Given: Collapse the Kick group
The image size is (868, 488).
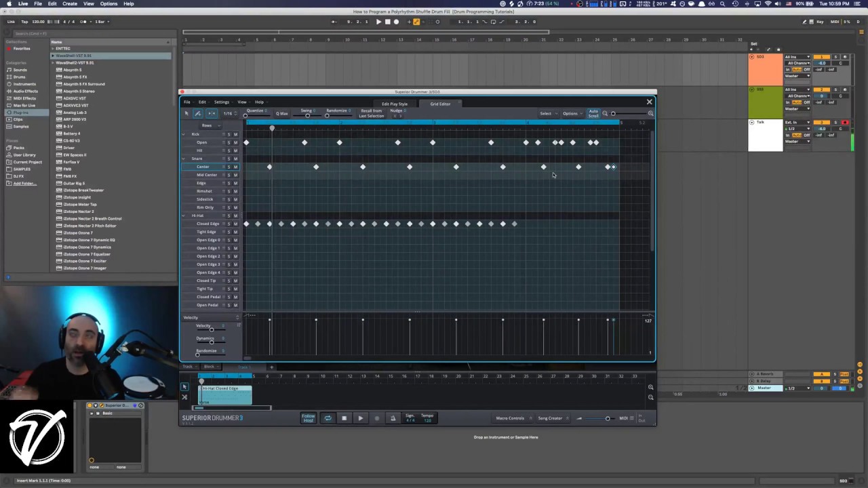Looking at the screenshot, I should click(184, 134).
